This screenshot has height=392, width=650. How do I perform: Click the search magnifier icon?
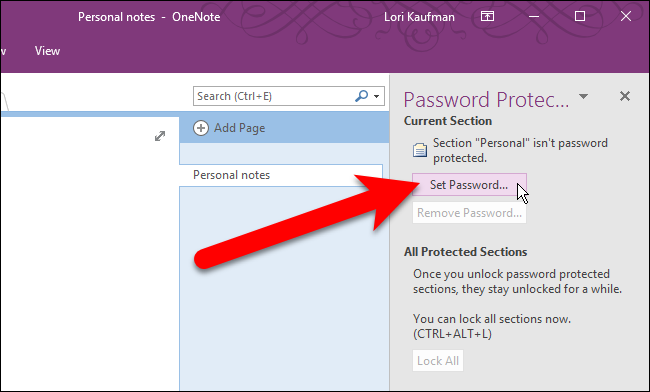361,96
